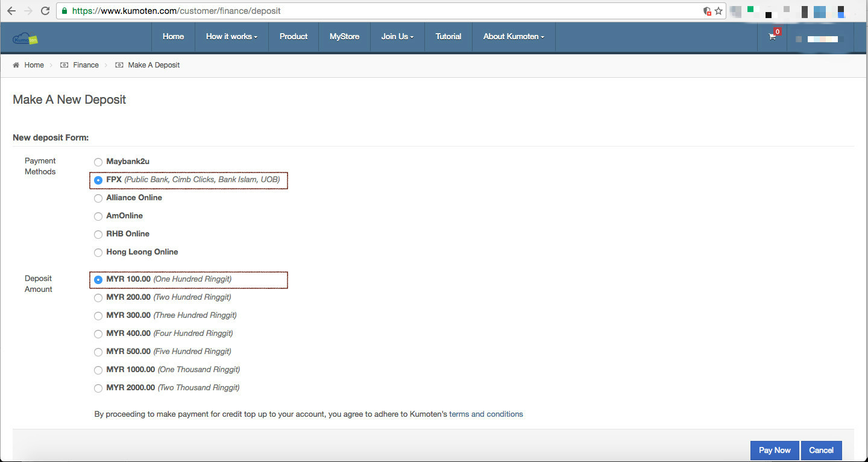Select MYR 1000.00 deposit amount
Viewport: 868px width, 462px height.
(x=98, y=370)
